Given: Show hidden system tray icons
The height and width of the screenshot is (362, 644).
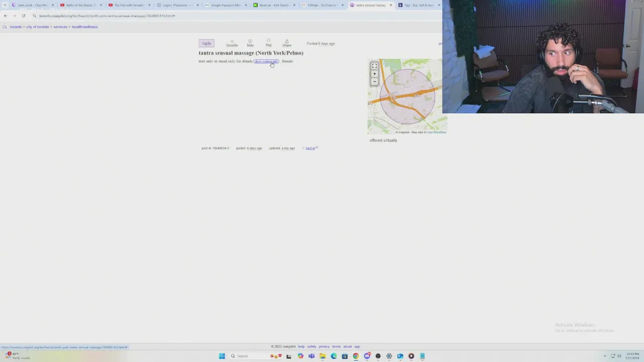Looking at the screenshot, I should [605, 356].
